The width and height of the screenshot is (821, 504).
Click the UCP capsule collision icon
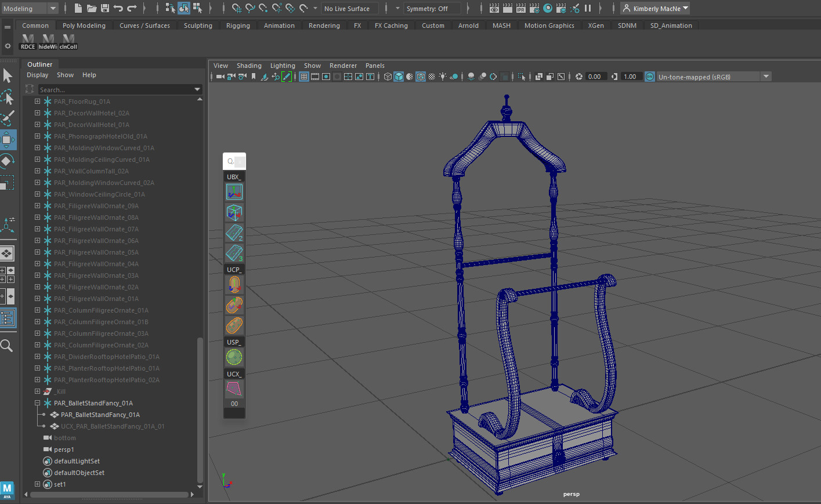click(x=234, y=284)
